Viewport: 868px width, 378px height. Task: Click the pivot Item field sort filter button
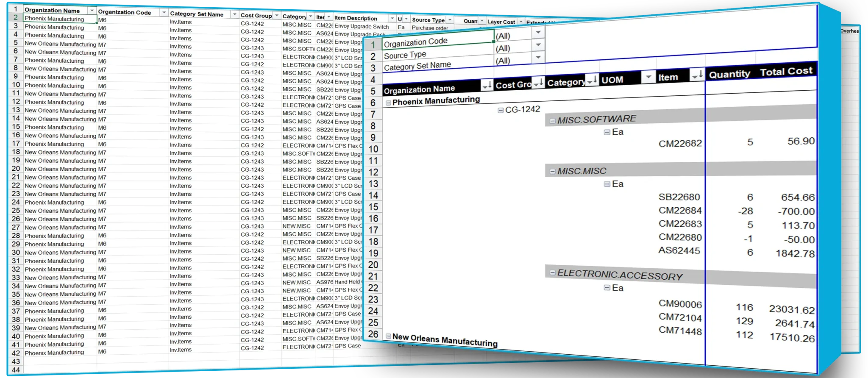[x=697, y=75]
